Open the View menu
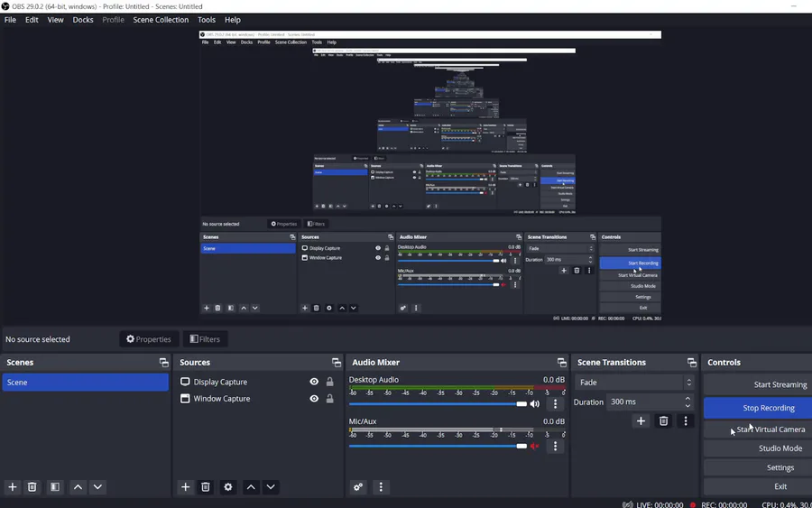This screenshot has width=812, height=508. point(55,20)
